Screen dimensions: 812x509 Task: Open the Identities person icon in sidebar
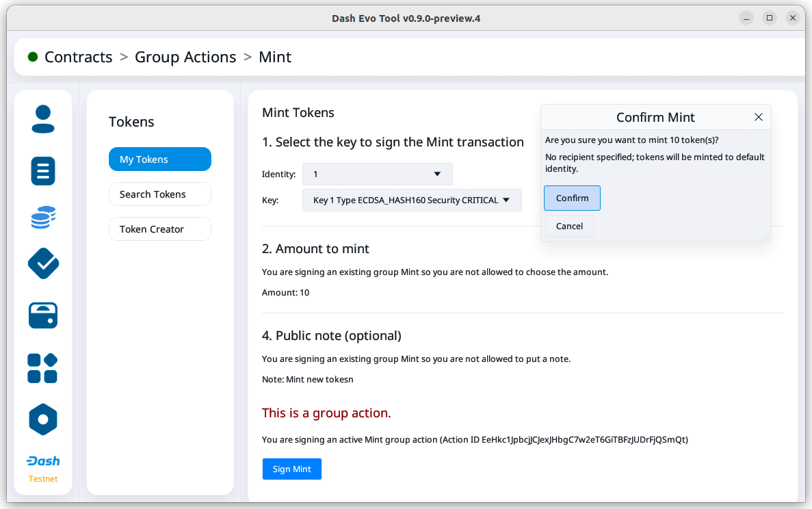pyautogui.click(x=43, y=119)
